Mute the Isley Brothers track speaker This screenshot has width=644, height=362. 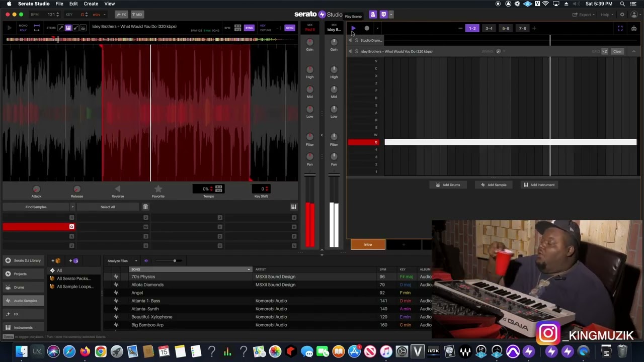(351, 51)
